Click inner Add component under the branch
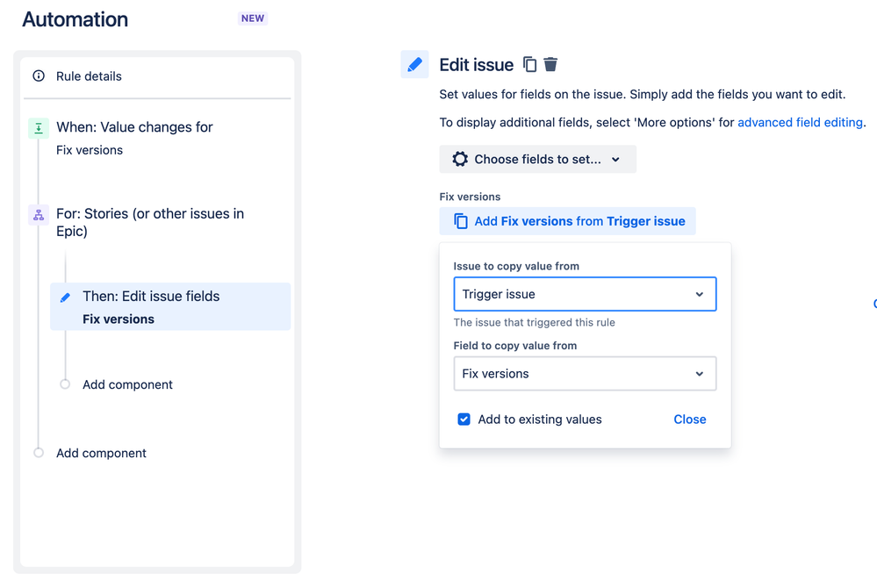The width and height of the screenshot is (877, 588). coord(127,384)
